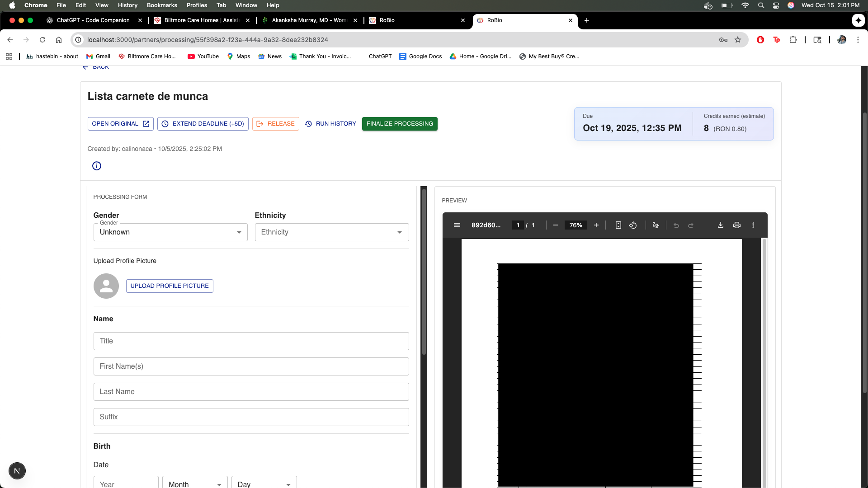Click the Finalize Processing button

399,124
